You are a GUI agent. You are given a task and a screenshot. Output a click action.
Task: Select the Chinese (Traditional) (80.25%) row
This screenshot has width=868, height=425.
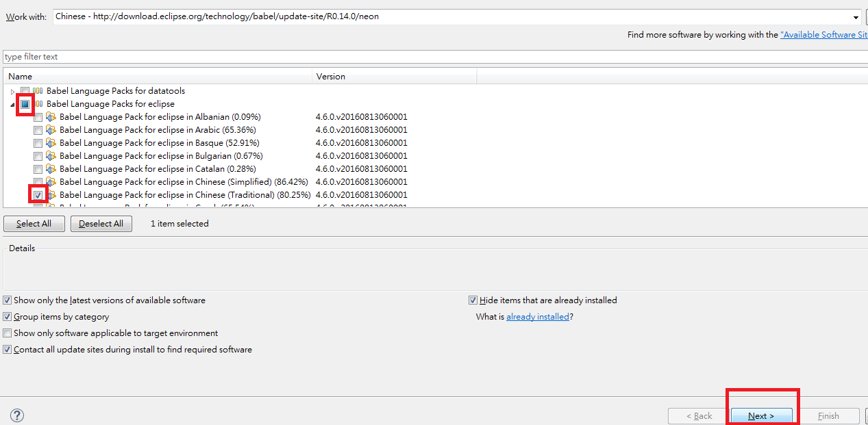click(185, 195)
